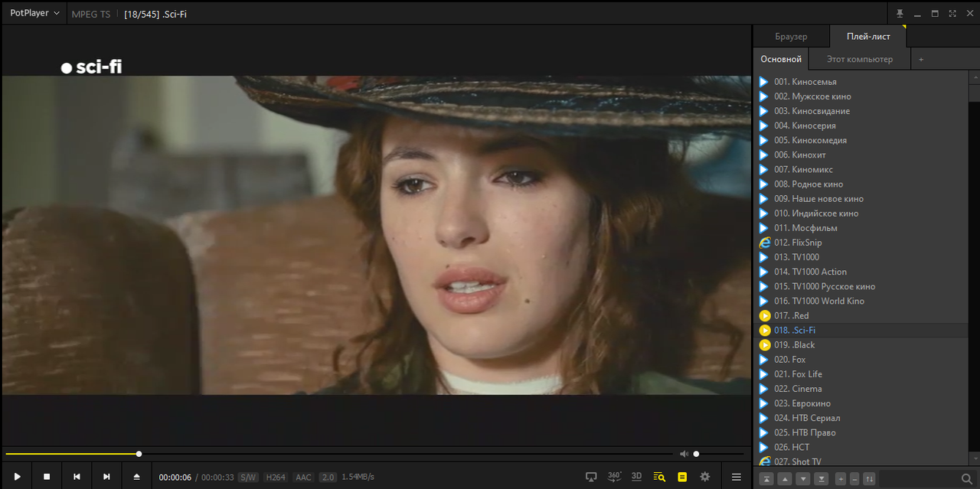The image size is (980, 489).
Task: Open the playlist search/chapter icon
Action: pos(659,477)
